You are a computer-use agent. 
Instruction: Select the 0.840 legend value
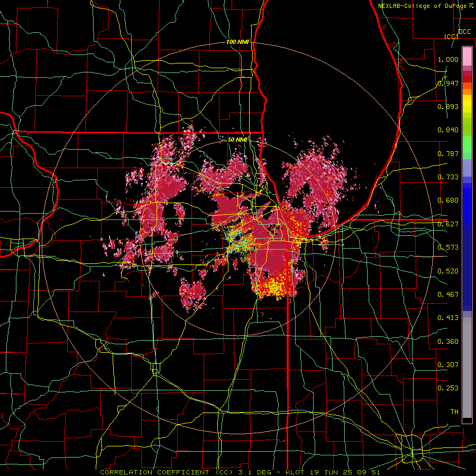[x=448, y=130]
